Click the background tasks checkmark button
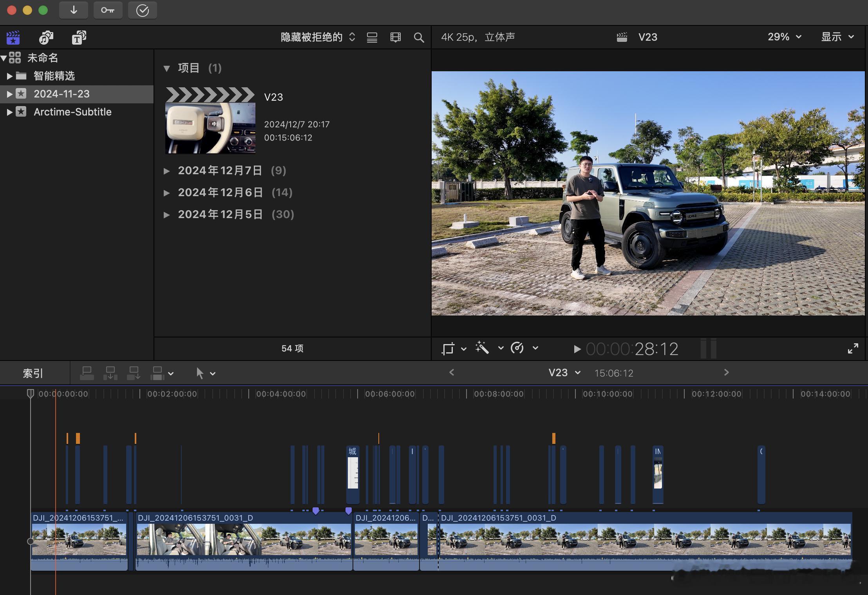Screen dimensions: 868x595 coord(142,11)
